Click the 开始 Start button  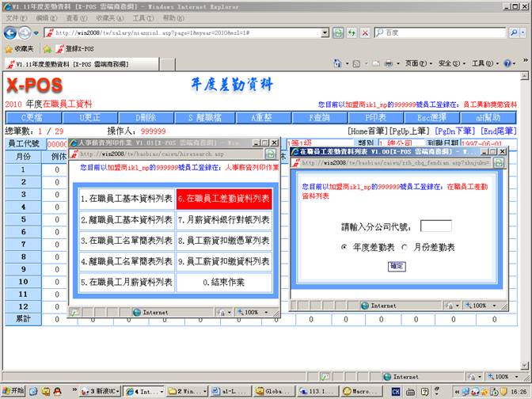pyautogui.click(x=13, y=391)
